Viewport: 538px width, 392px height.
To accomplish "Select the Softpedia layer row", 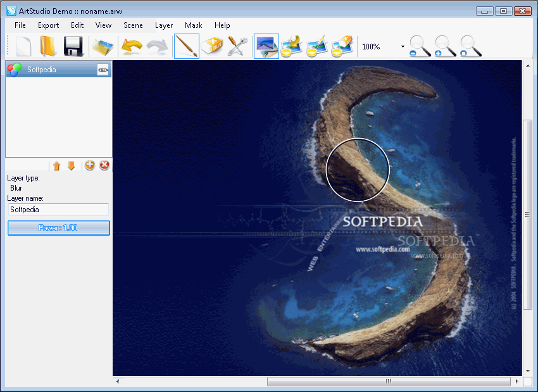I will point(59,70).
